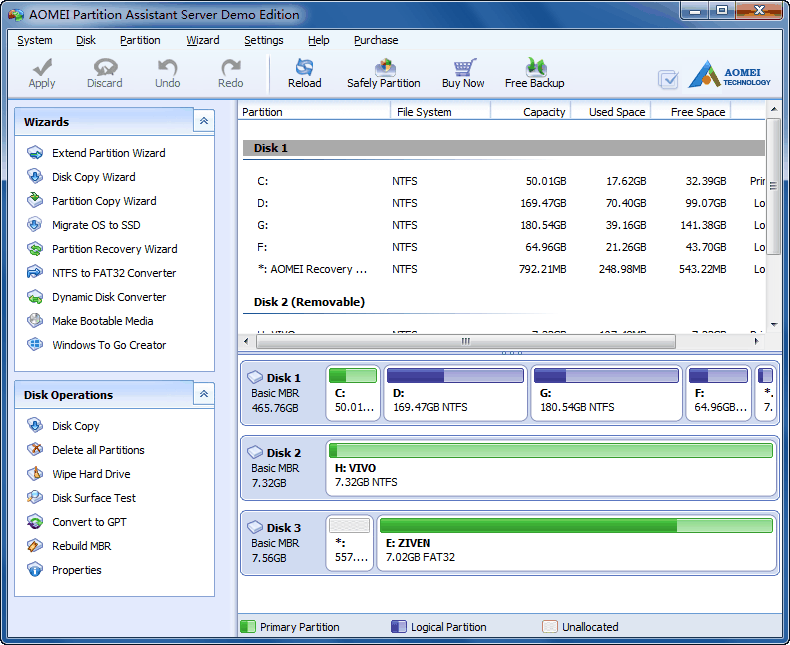Sort by the Free Space column header
The image size is (790, 645).
point(691,112)
